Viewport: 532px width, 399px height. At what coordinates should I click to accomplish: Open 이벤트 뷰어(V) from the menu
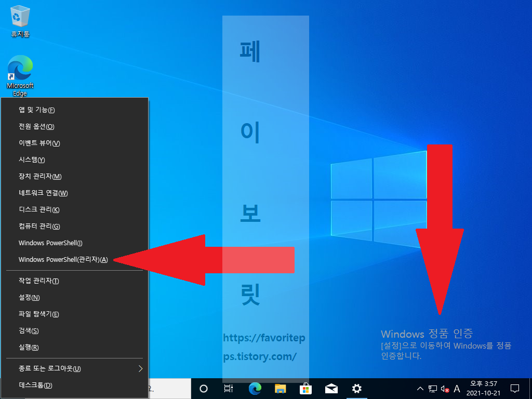[75, 143]
